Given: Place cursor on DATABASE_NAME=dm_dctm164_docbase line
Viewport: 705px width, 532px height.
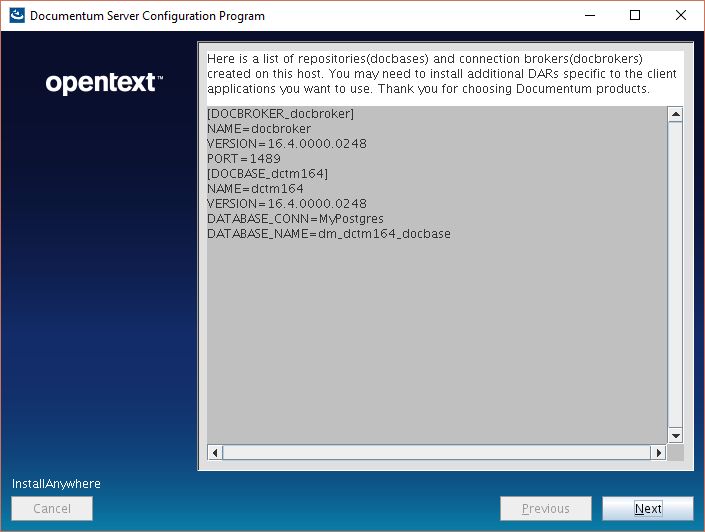Looking at the screenshot, I should pos(328,234).
